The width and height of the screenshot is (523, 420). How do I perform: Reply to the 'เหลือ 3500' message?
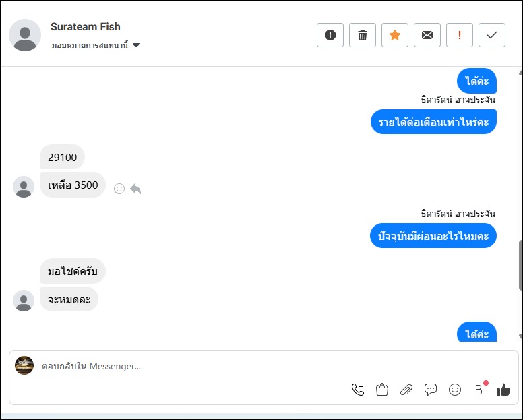pyautogui.click(x=135, y=189)
